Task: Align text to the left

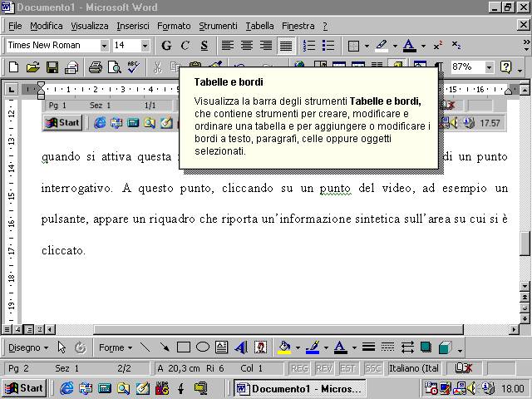Action: pos(228,46)
